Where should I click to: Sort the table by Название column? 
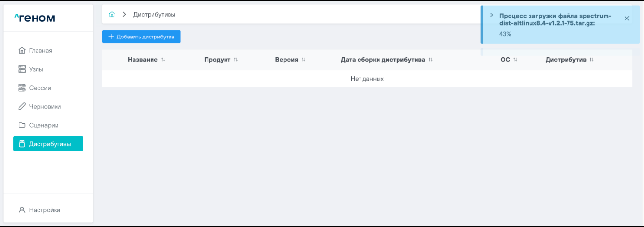[163, 60]
